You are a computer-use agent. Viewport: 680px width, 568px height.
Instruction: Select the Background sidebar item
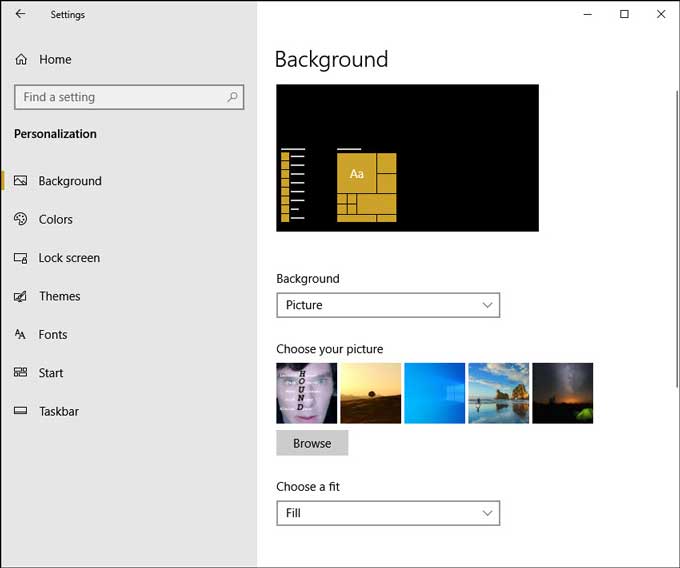coord(129,181)
